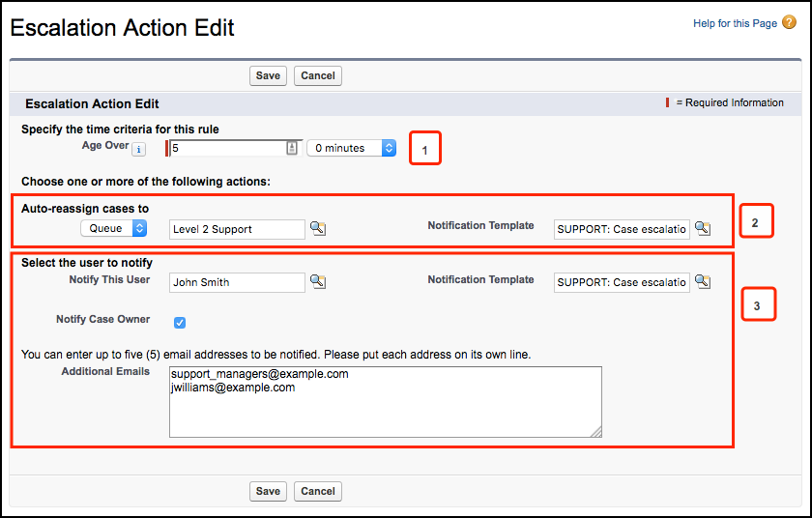Open the Queue type dropdown

pyautogui.click(x=113, y=228)
